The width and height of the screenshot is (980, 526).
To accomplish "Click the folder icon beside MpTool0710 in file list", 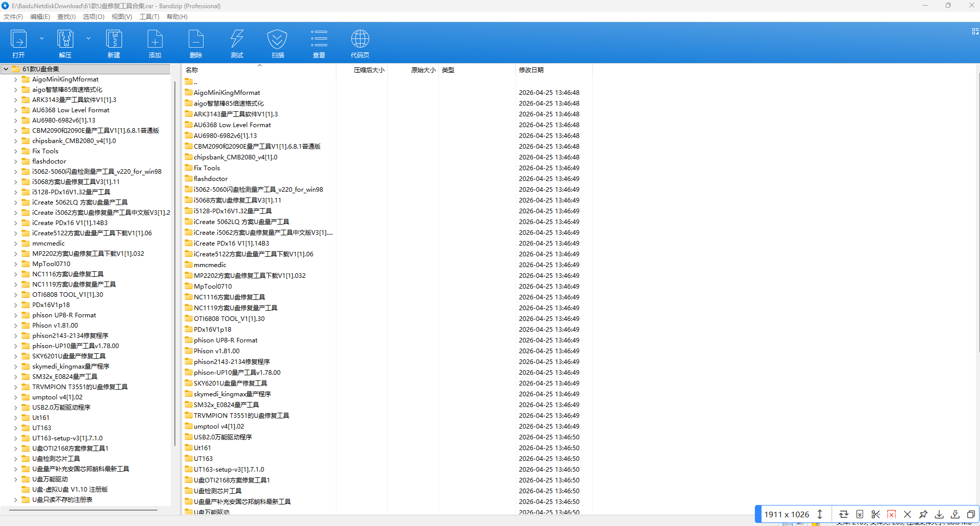I will 189,286.
